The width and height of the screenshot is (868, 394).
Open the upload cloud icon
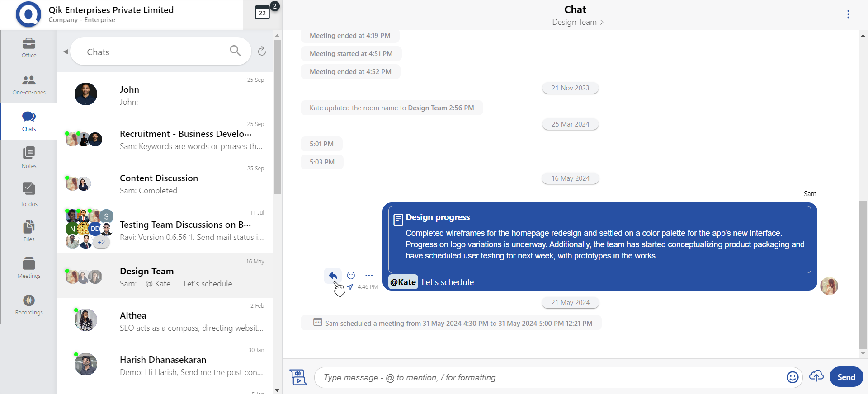click(816, 376)
